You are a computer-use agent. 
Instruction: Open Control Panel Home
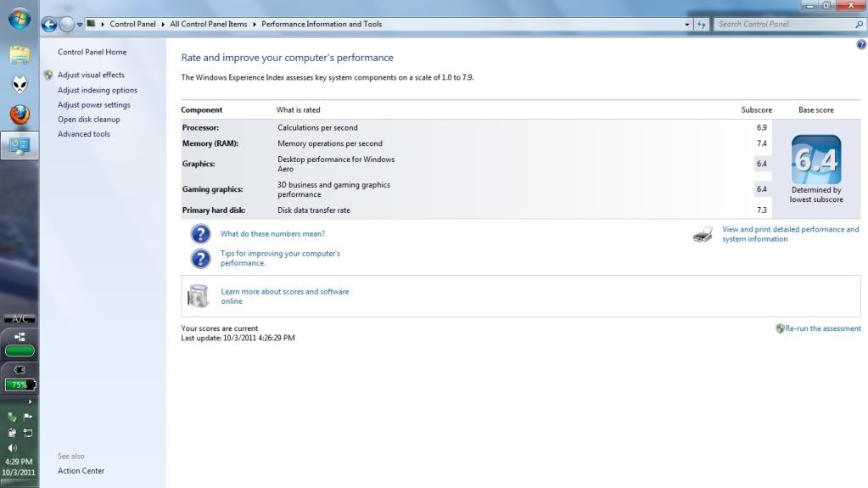coord(92,52)
